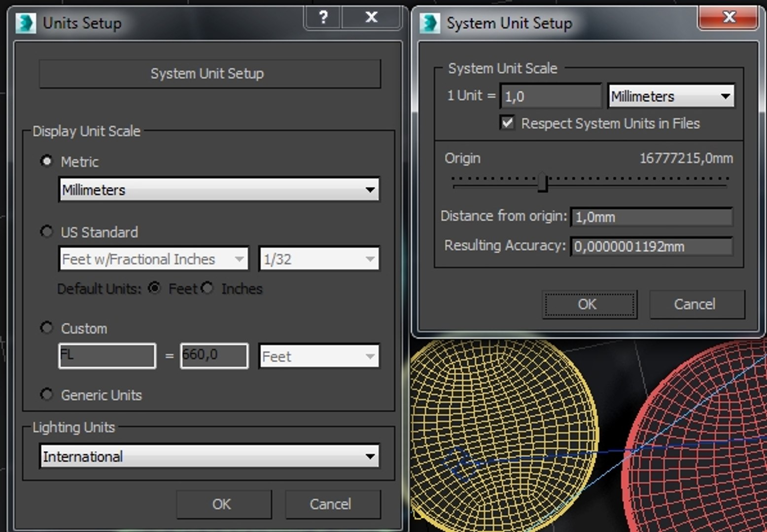Cancel the Units Setup dialog
767x532 pixels.
tap(333, 504)
